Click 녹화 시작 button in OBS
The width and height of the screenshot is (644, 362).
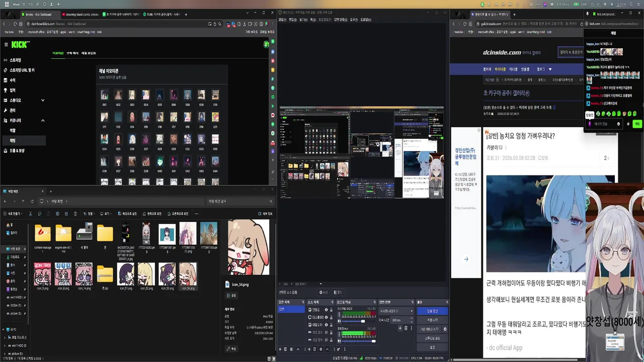(x=433, y=320)
